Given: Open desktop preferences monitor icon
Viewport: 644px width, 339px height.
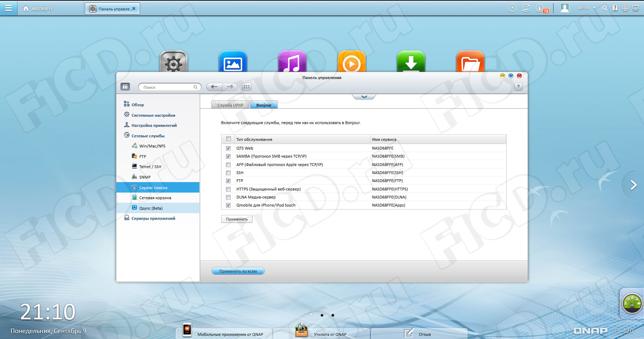Looking at the screenshot, I should tap(636, 8).
